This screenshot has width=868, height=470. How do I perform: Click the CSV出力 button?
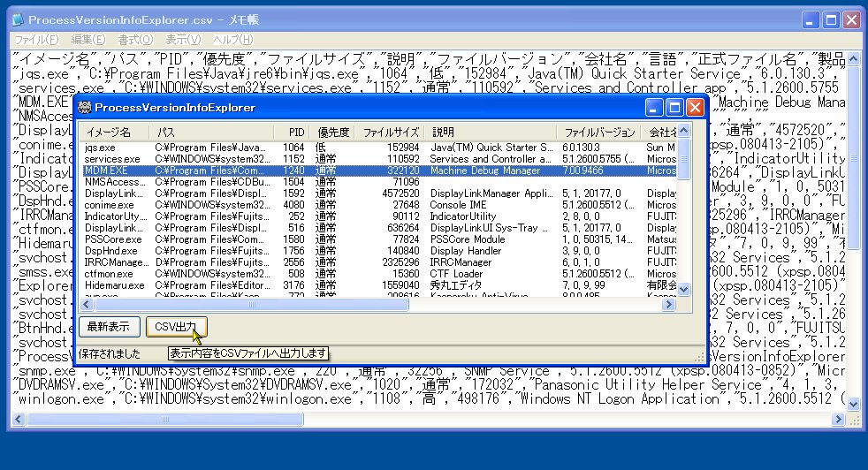pyautogui.click(x=177, y=327)
